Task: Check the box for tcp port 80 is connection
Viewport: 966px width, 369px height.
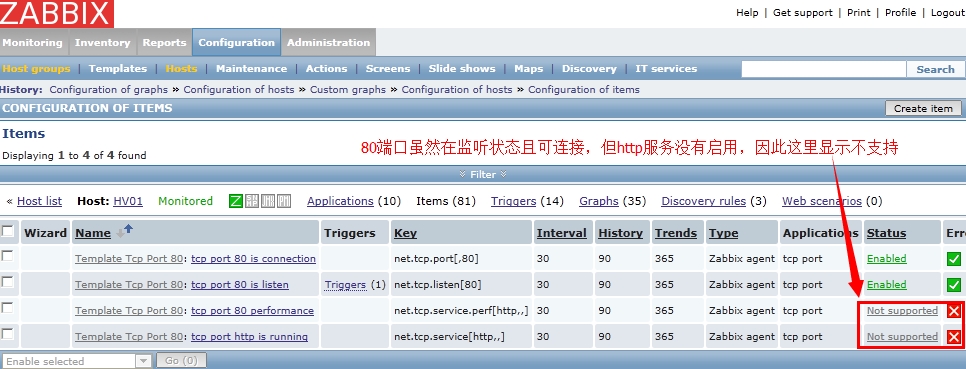Action: tap(7, 256)
